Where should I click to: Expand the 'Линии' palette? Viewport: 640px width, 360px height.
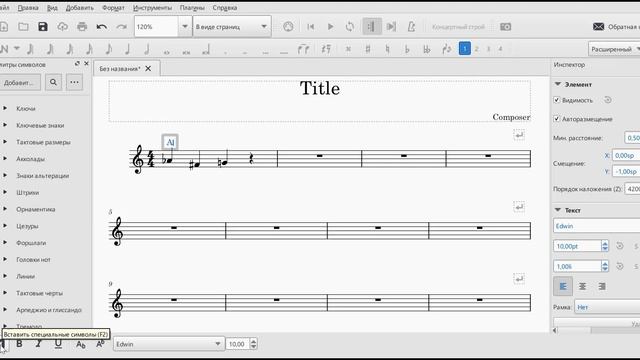5,276
